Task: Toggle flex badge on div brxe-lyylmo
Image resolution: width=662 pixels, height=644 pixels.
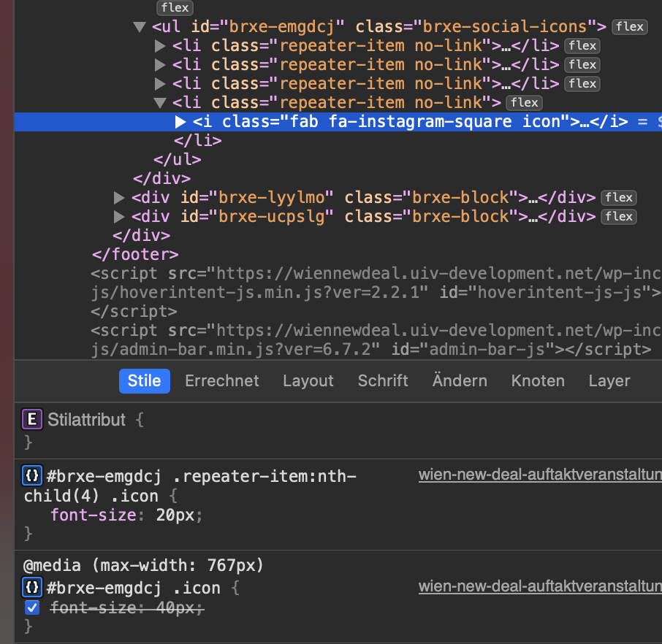Action: point(618,198)
